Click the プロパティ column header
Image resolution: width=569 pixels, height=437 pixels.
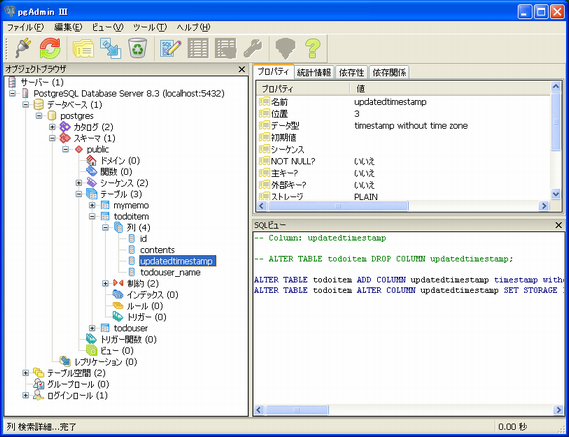click(x=303, y=89)
